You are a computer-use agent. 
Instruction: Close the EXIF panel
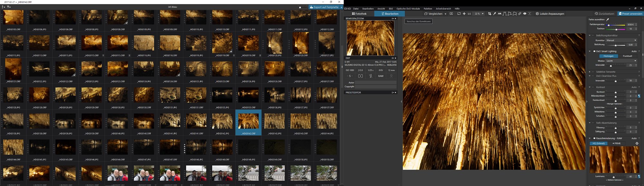[395, 58]
